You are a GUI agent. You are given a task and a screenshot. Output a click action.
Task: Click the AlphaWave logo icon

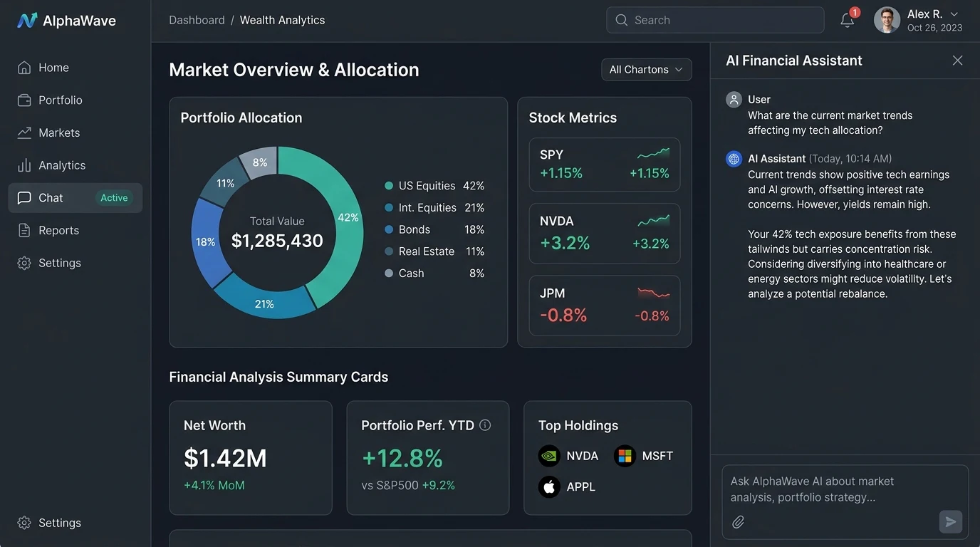point(27,21)
